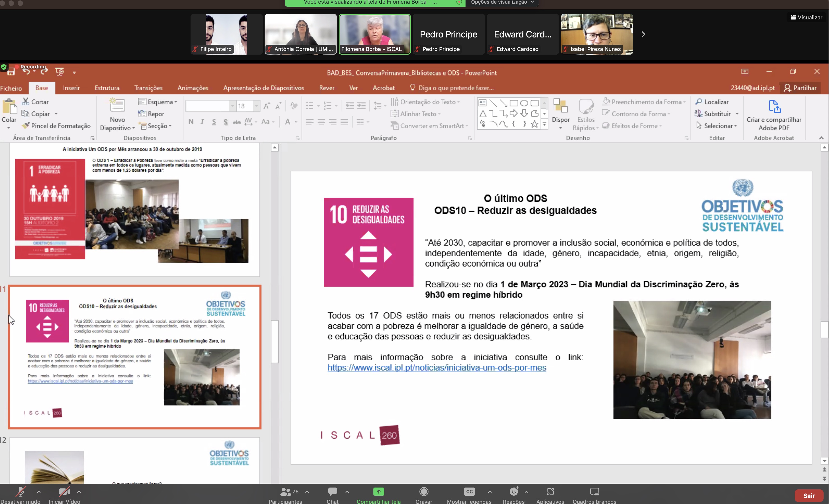Click Visualizar view button in Zoom
Image resolution: width=829 pixels, height=504 pixels.
click(806, 17)
